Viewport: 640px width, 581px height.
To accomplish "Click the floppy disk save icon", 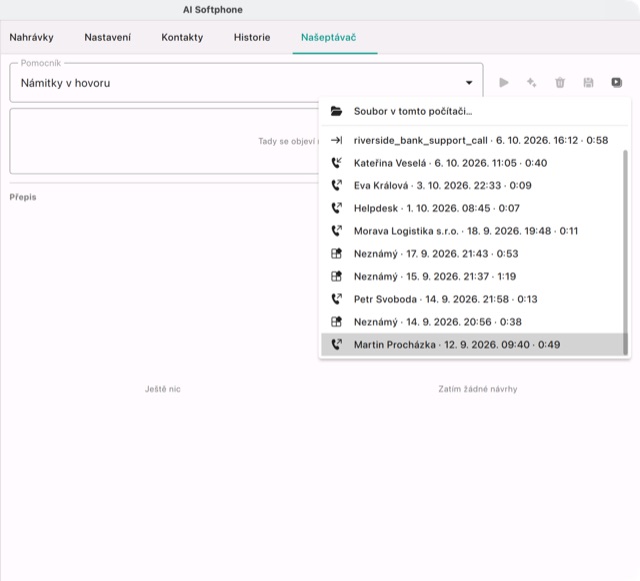I will click(588, 83).
